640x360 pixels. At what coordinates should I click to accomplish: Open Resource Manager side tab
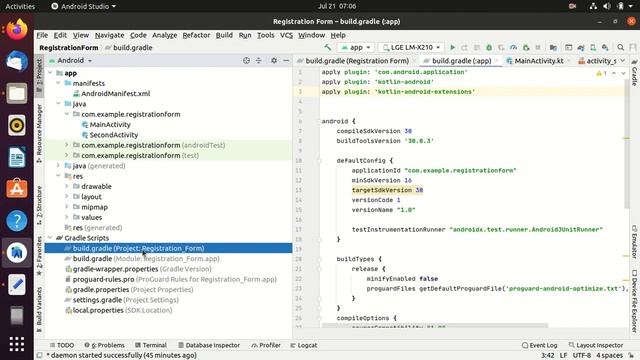(x=39, y=133)
